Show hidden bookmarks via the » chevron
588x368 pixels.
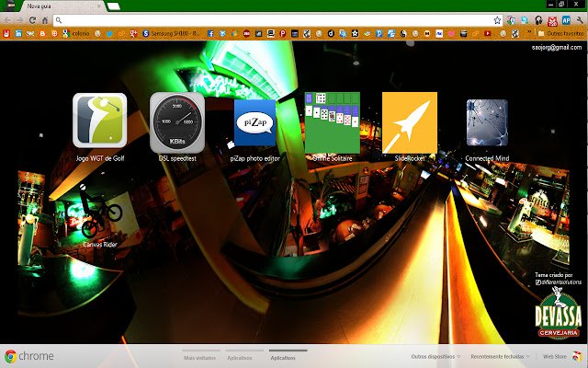coord(529,33)
